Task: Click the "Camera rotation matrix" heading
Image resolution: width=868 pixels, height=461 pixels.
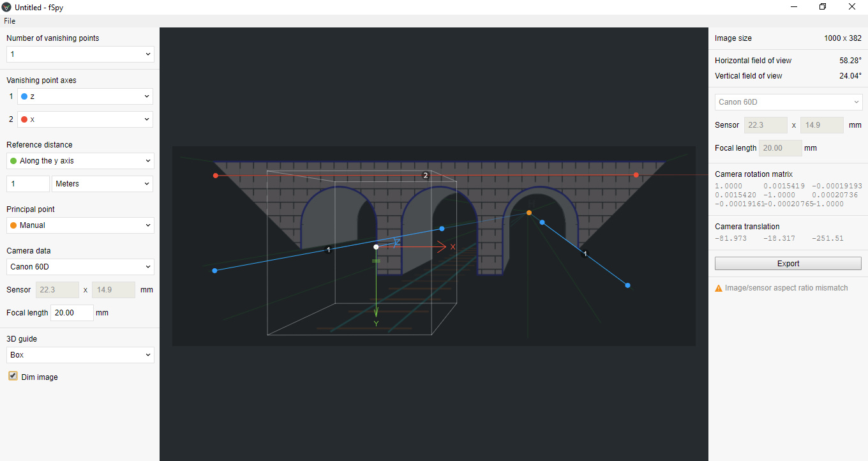Action: pos(754,174)
